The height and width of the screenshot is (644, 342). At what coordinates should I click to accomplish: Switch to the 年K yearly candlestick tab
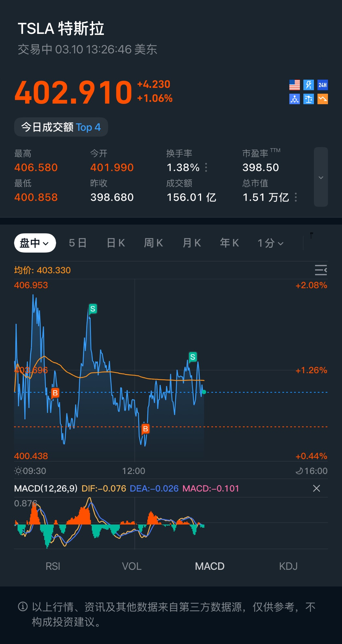click(x=229, y=243)
